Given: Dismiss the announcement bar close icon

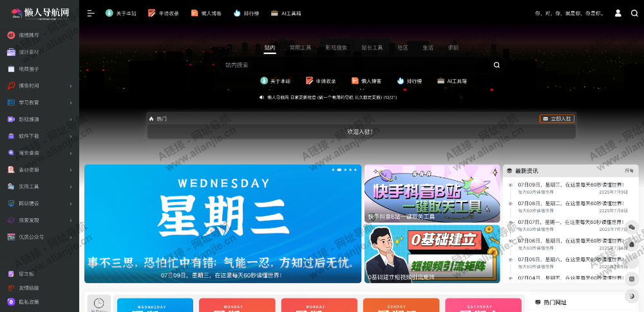Looking at the screenshot, I should 461,97.
